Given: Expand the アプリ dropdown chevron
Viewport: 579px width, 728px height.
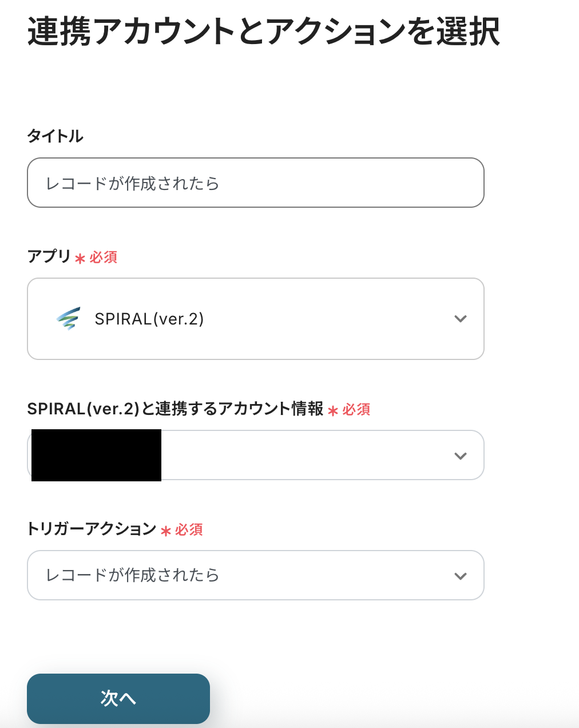Looking at the screenshot, I should click(x=461, y=319).
